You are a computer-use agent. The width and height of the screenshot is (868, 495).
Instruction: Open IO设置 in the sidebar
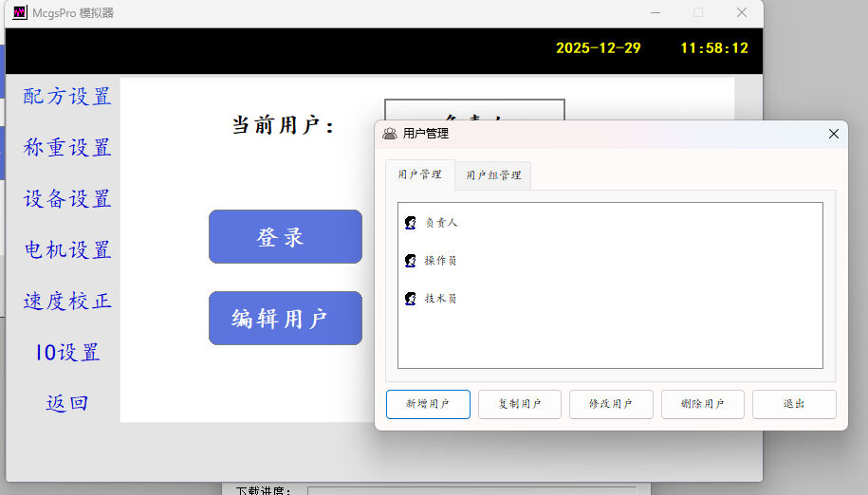click(x=67, y=353)
